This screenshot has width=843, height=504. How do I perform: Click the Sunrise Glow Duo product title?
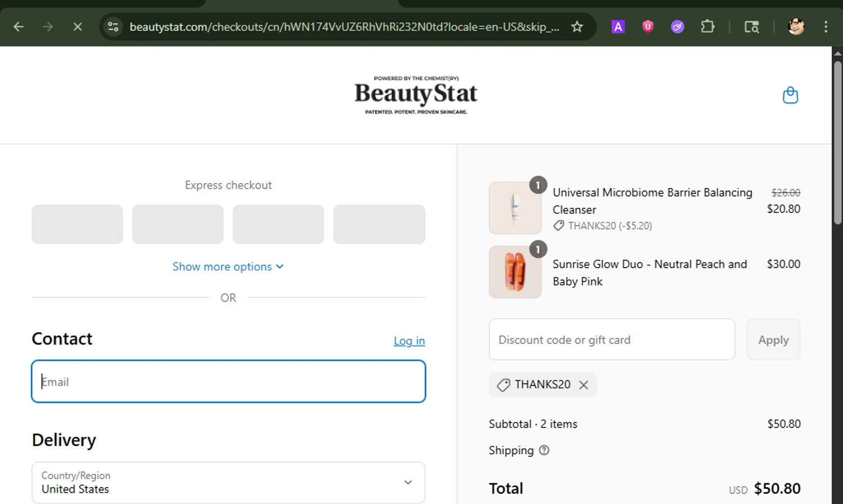(x=650, y=273)
